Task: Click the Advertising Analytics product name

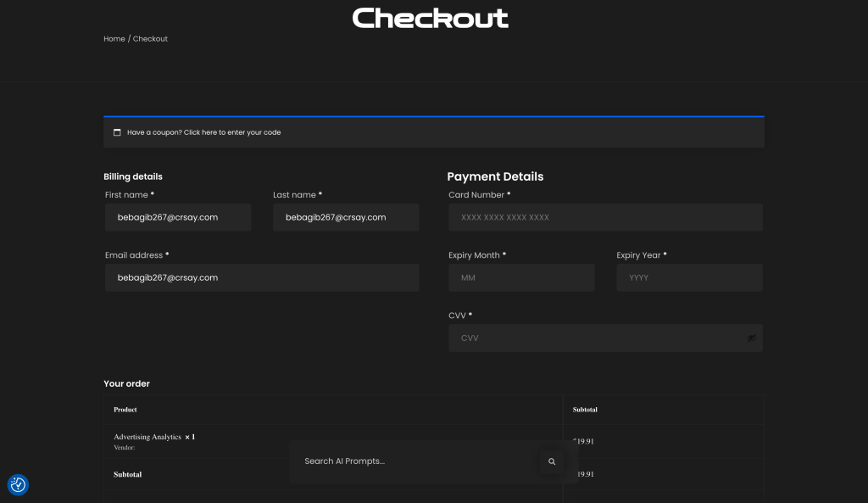Action: coord(147,437)
